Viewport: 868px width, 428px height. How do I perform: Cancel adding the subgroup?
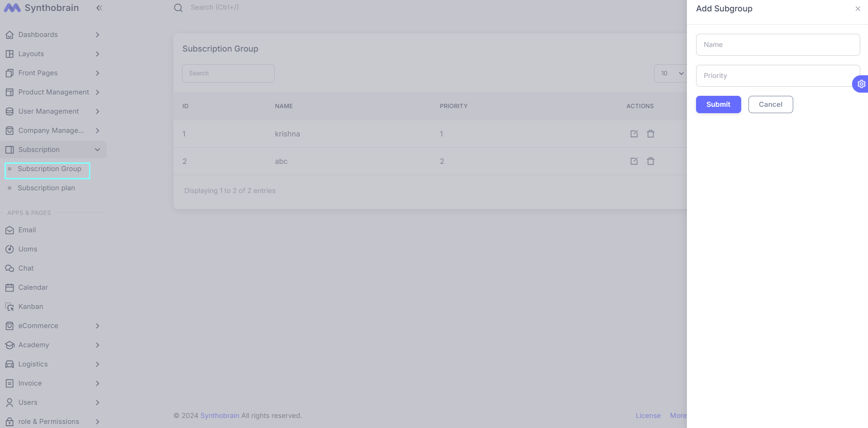(770, 104)
